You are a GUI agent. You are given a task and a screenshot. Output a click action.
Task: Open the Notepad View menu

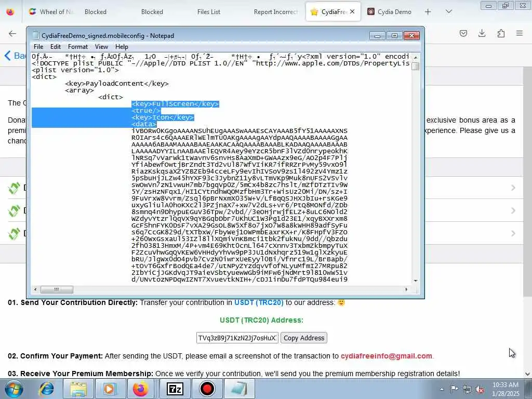click(x=101, y=46)
